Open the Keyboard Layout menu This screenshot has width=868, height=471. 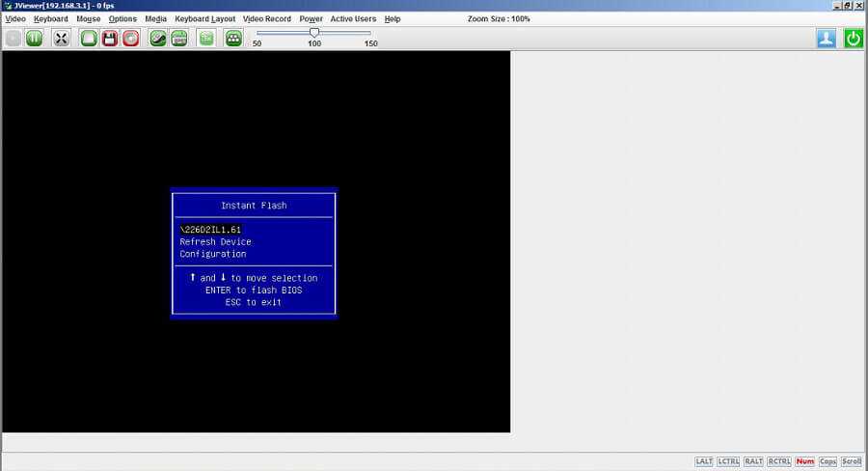click(204, 19)
